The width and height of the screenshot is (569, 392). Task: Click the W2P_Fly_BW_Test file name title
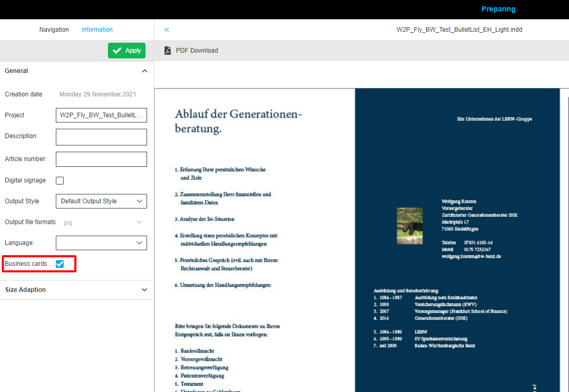pos(459,30)
